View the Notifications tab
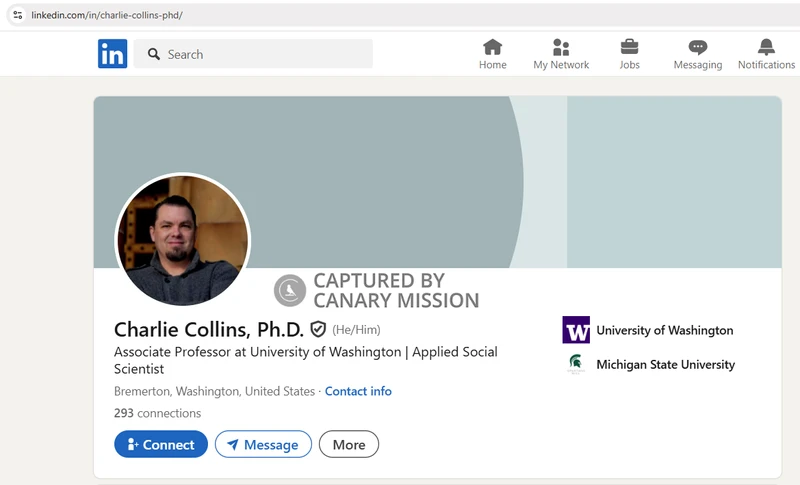 pyautogui.click(x=766, y=54)
